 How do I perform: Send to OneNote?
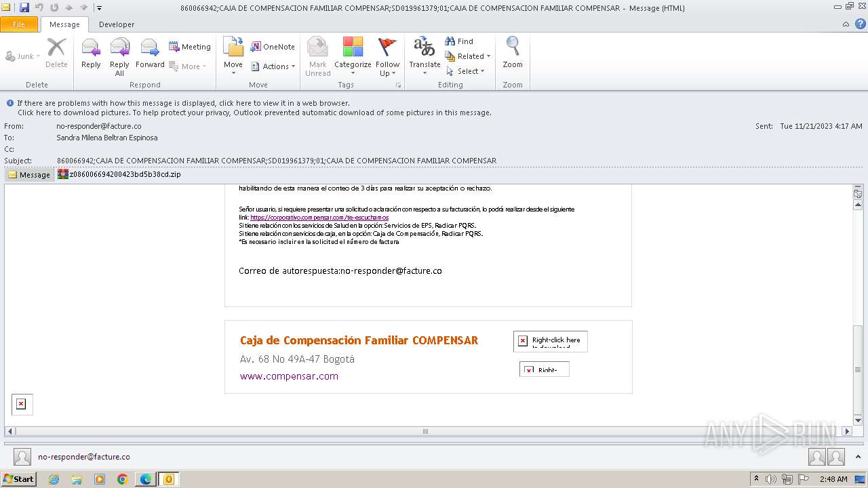point(273,47)
